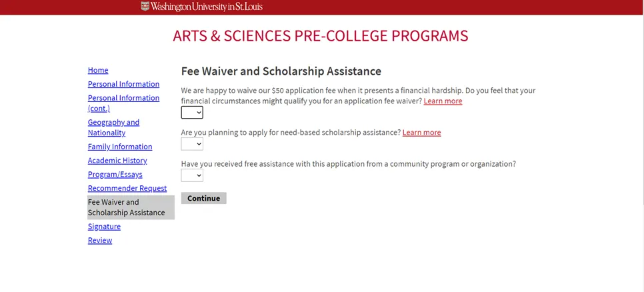Expand the need-based scholarship dropdown
This screenshot has width=644, height=292.
192,144
